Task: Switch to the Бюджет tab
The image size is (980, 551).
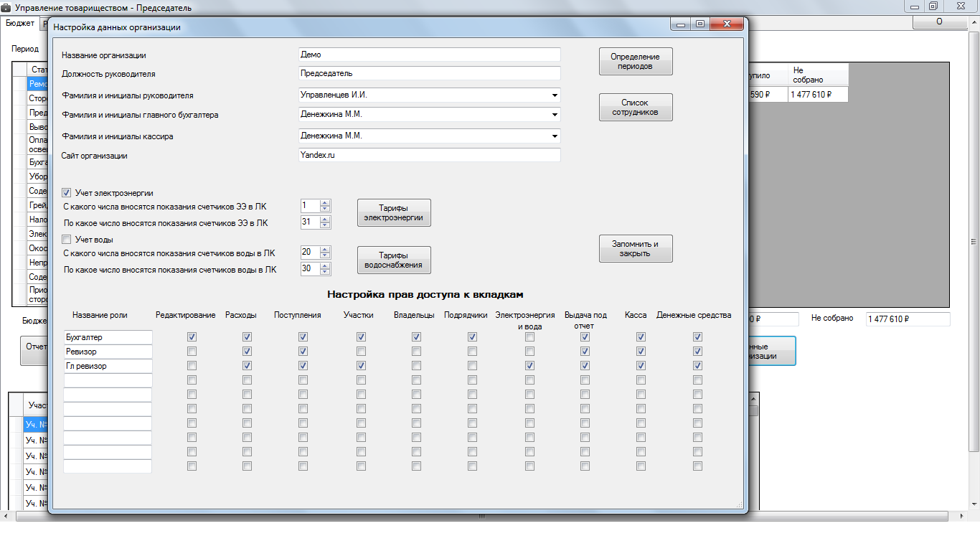Action: tap(19, 23)
